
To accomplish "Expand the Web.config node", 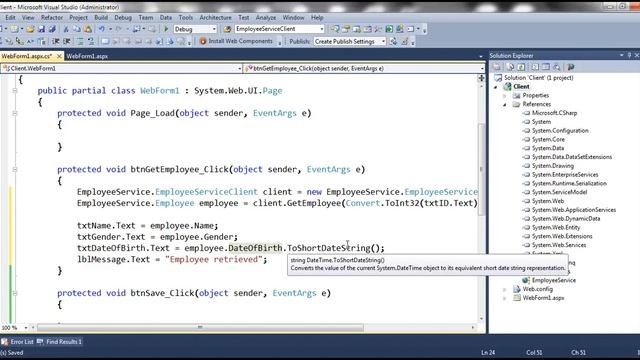I will pyautogui.click(x=504, y=289).
